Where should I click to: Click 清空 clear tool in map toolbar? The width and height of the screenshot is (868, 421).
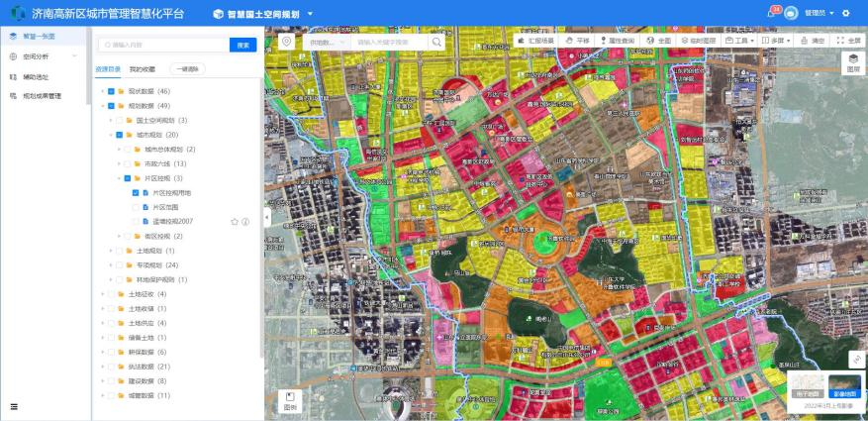pos(813,41)
